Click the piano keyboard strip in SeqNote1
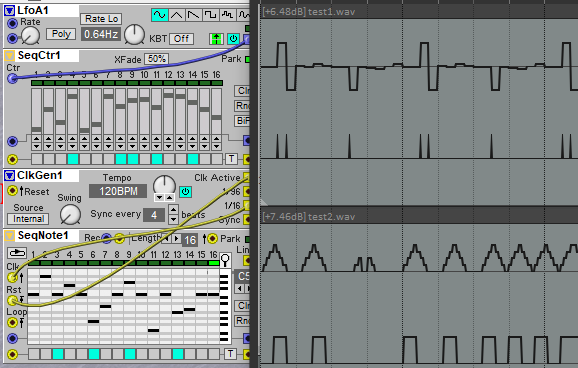The height and width of the screenshot is (368, 578). [x=224, y=307]
